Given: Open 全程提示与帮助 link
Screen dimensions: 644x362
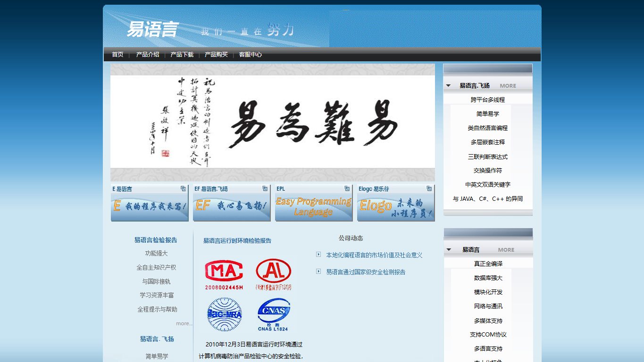Looking at the screenshot, I should (x=157, y=310).
